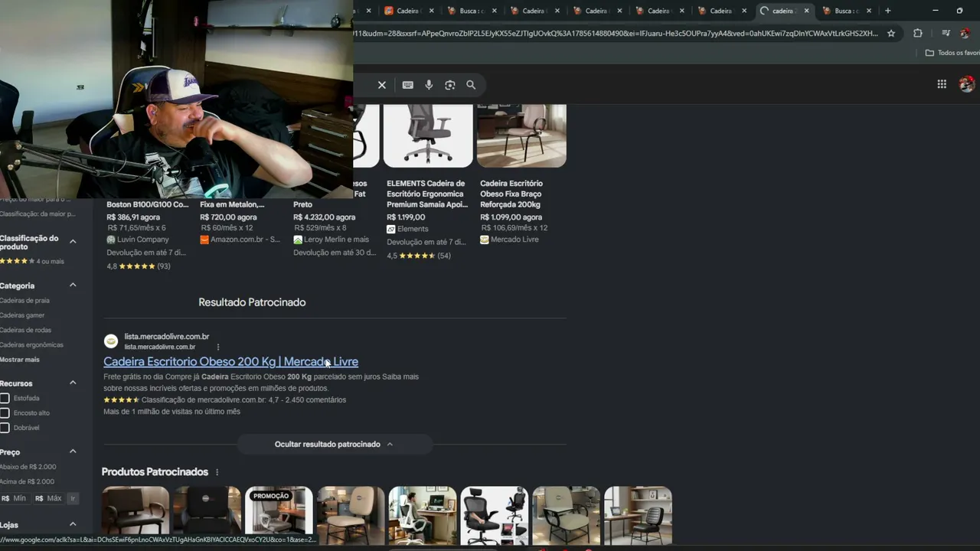Open the ELEMENTS Cadeira de Escritório Ergonômica title

pyautogui.click(x=426, y=194)
